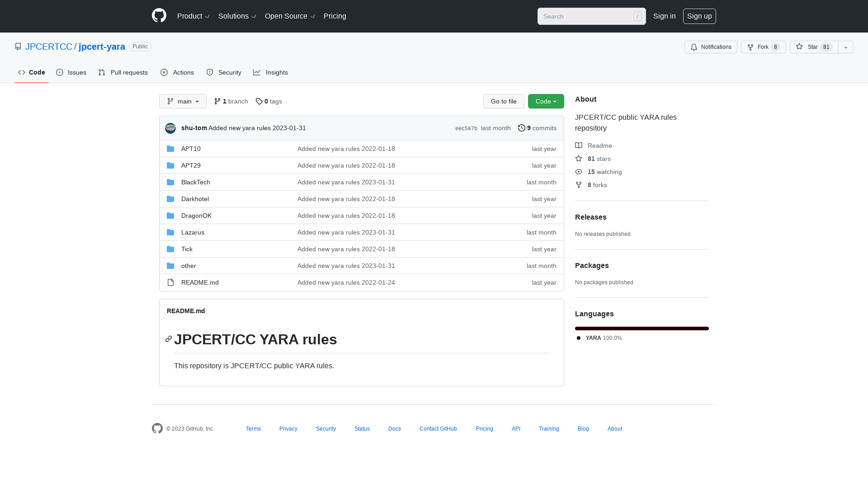Image resolution: width=868 pixels, height=488 pixels.
Task: Click the history clock icon beside 9 commits
Action: pos(522,128)
